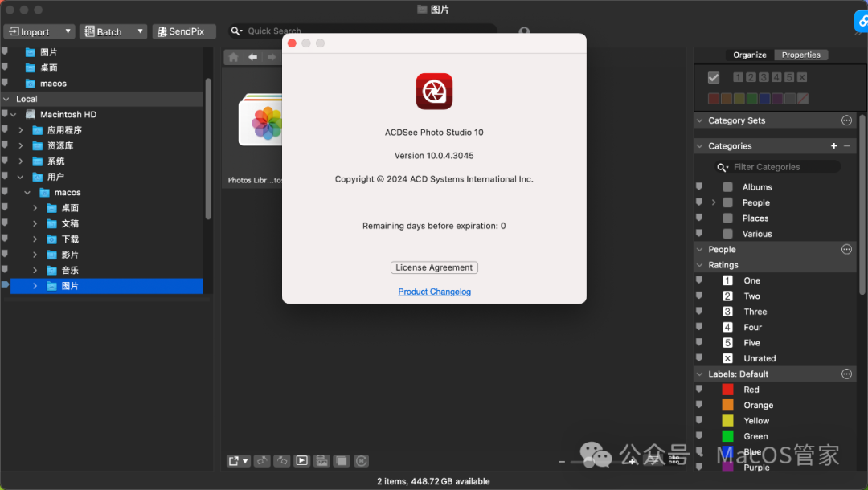Click the Unrated X icon in Ratings
The image size is (868, 490).
(x=727, y=358)
